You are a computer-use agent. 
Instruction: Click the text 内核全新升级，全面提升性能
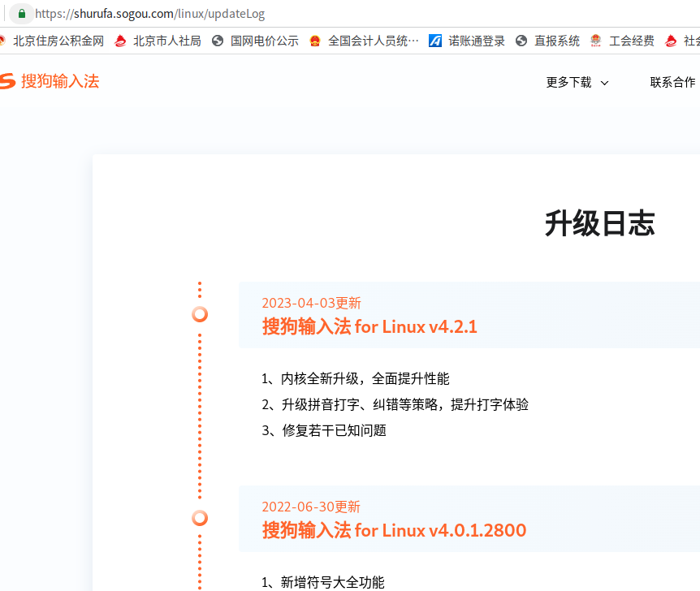pyautogui.click(x=365, y=379)
